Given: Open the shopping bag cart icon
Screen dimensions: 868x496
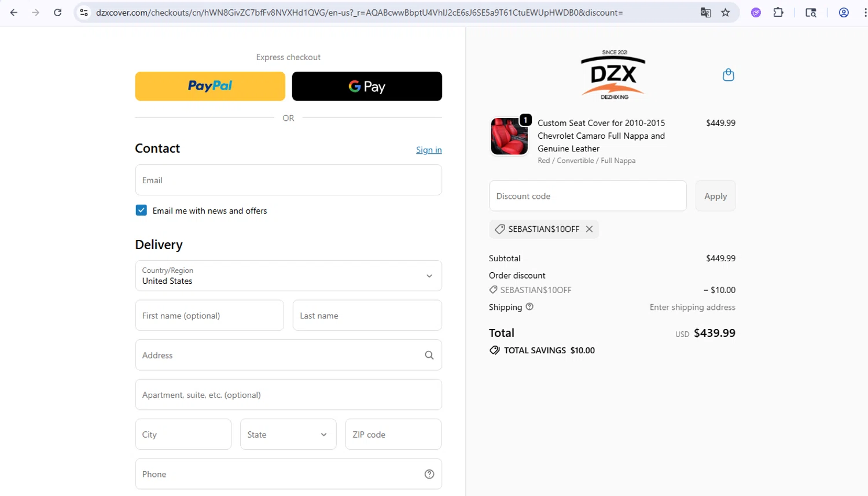Looking at the screenshot, I should pyautogui.click(x=729, y=75).
